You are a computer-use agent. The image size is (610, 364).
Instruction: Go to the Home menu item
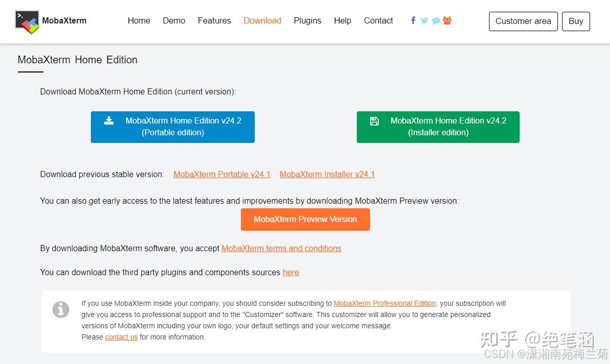click(x=139, y=20)
